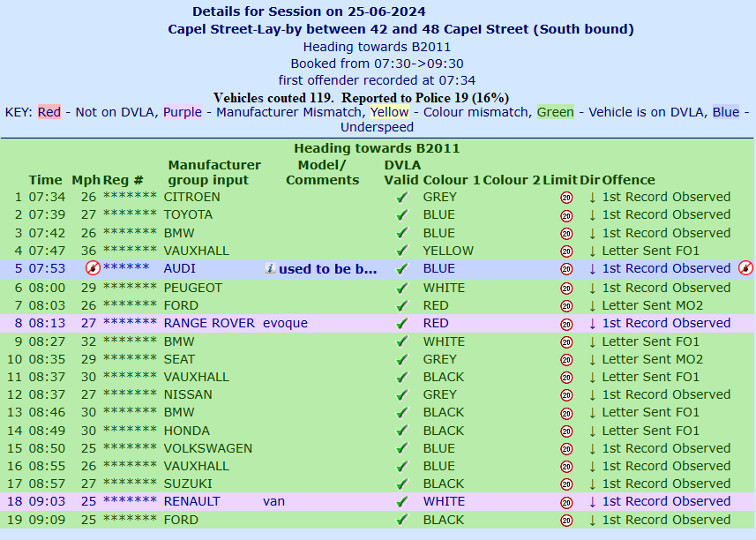756x540 pixels.
Task: Click the CITROEN manufacturer cell
Action: pos(192,197)
